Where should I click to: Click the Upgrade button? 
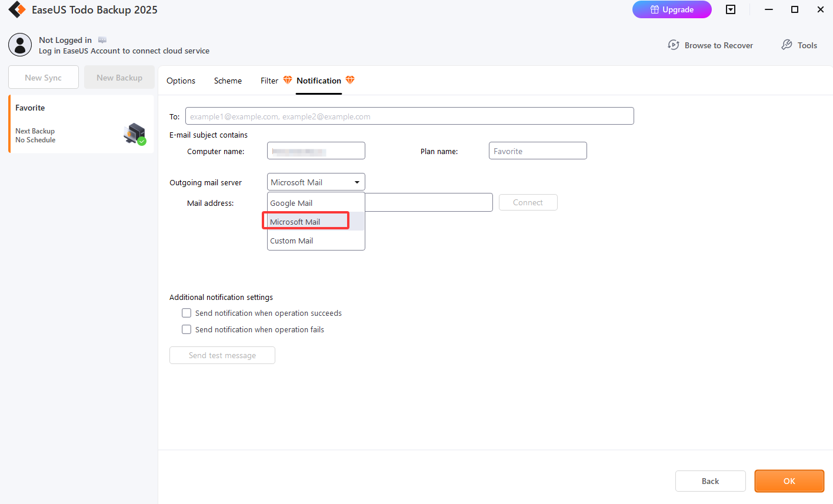(672, 9)
